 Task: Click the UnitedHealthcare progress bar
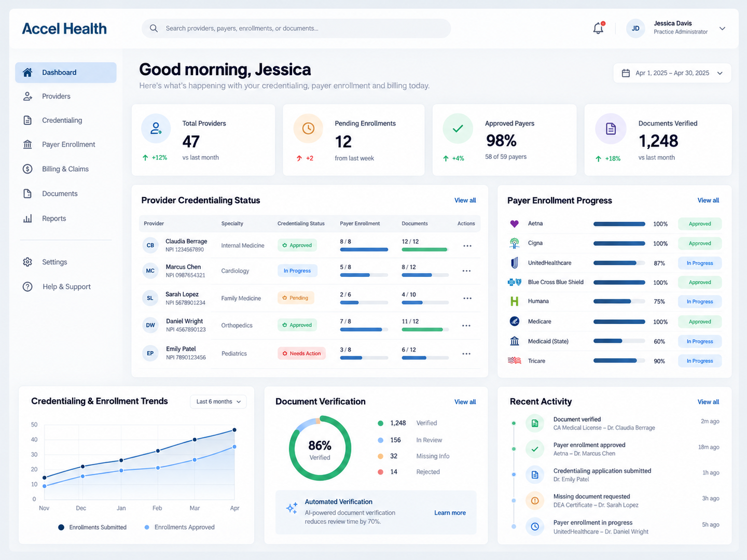tap(619, 263)
